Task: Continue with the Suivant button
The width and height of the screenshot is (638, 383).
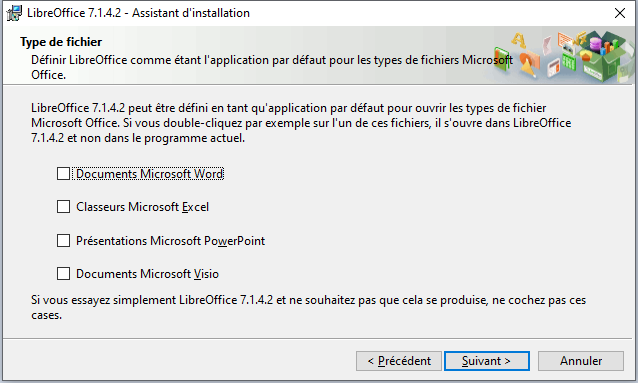Action: coord(487,361)
